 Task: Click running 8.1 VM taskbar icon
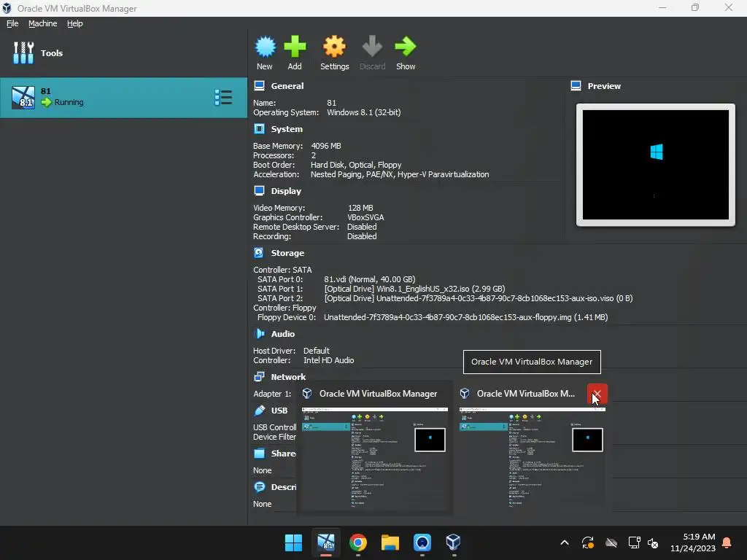[x=326, y=542]
